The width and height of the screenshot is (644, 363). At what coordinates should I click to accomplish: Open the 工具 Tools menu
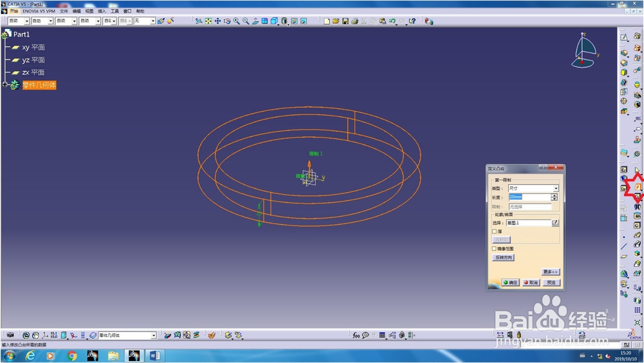115,11
